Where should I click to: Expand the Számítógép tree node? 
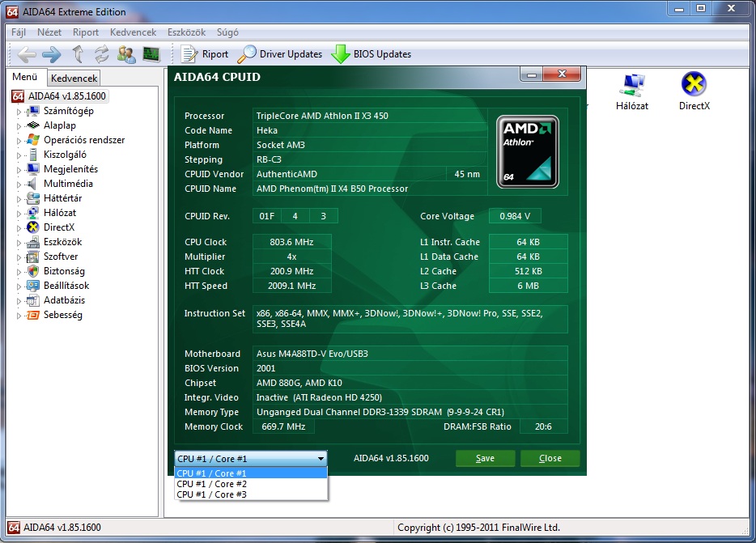point(19,112)
